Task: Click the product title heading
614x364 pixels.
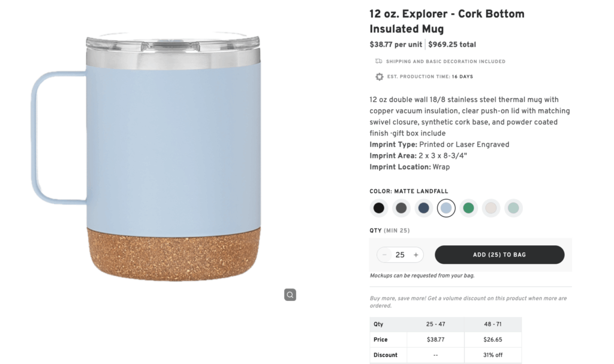Action: [x=447, y=20]
